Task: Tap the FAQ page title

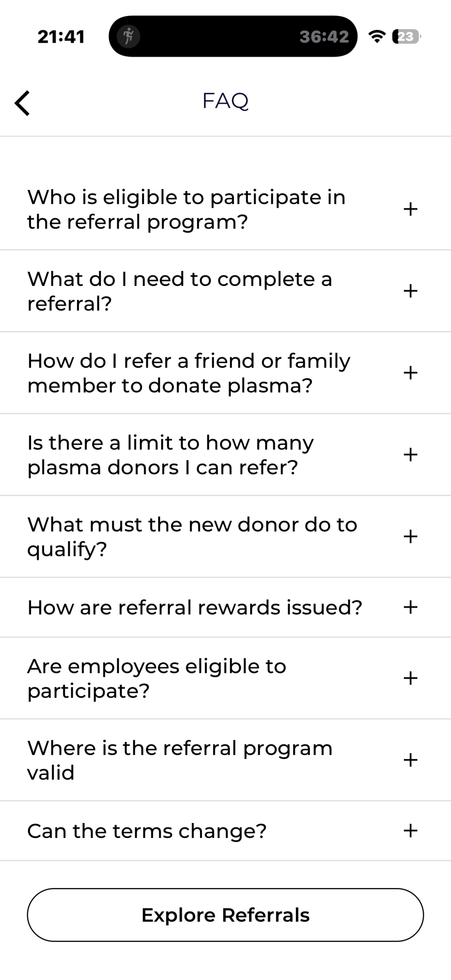Action: [225, 101]
